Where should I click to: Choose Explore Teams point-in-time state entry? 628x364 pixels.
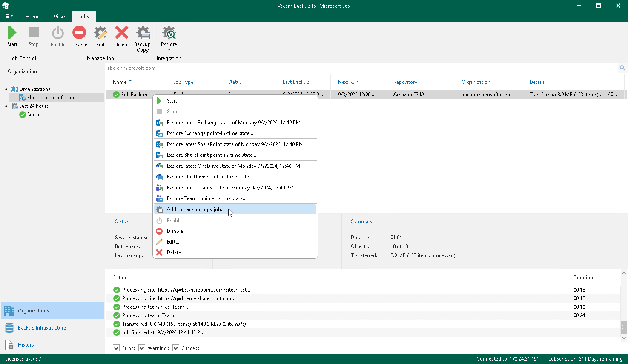(235, 198)
